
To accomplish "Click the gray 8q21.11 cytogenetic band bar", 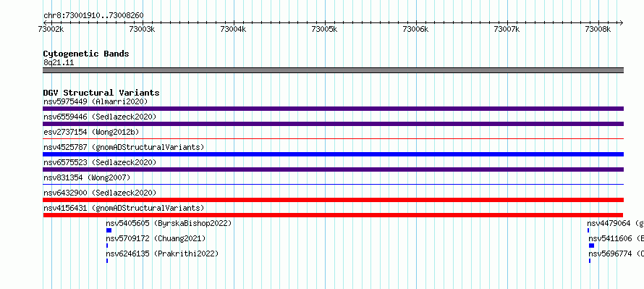I will coord(333,70).
